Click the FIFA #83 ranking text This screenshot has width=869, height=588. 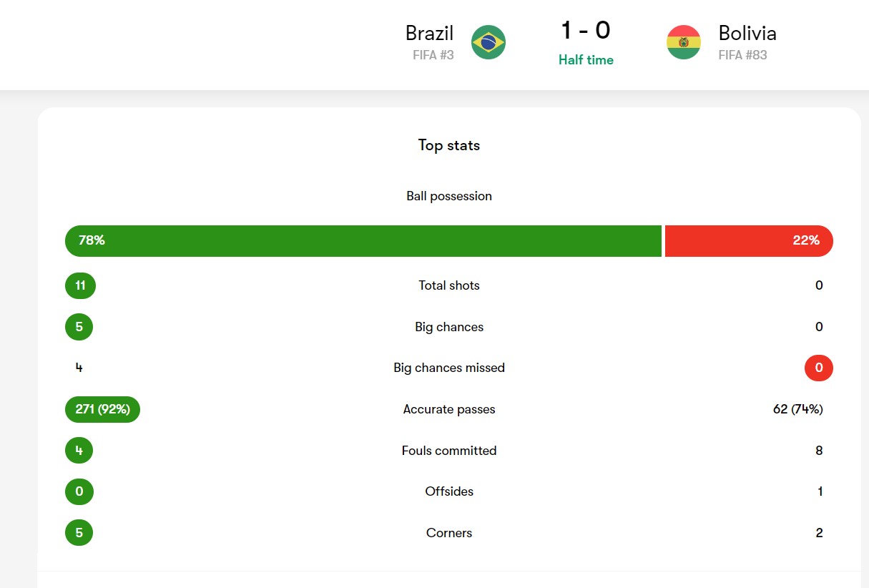tap(742, 55)
